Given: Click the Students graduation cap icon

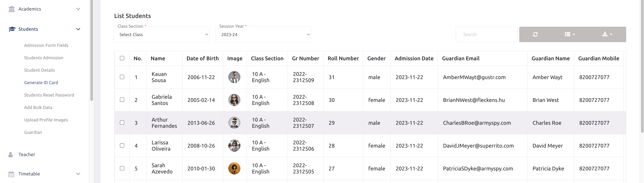Looking at the screenshot, I should [x=12, y=29].
